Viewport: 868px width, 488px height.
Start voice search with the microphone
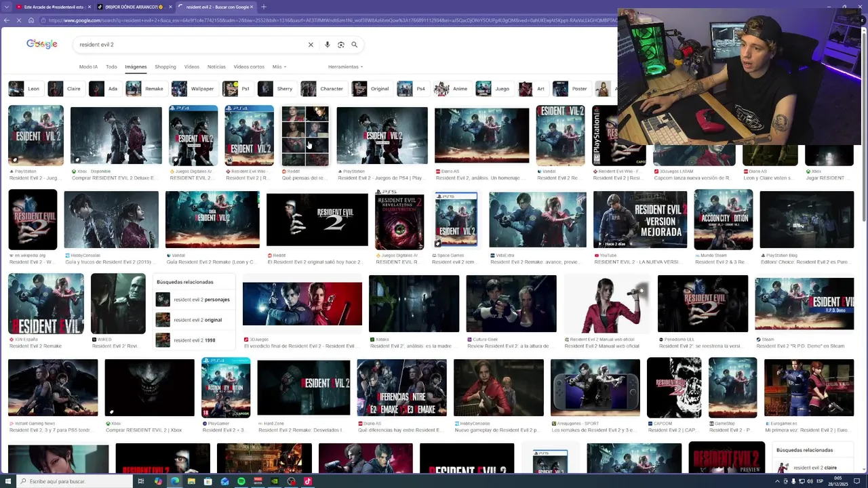click(327, 45)
